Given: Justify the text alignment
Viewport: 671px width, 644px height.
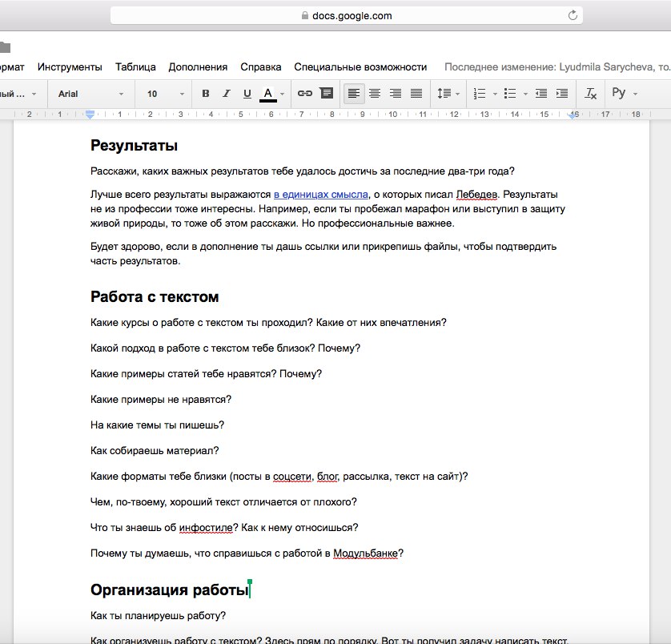Looking at the screenshot, I should tap(416, 94).
